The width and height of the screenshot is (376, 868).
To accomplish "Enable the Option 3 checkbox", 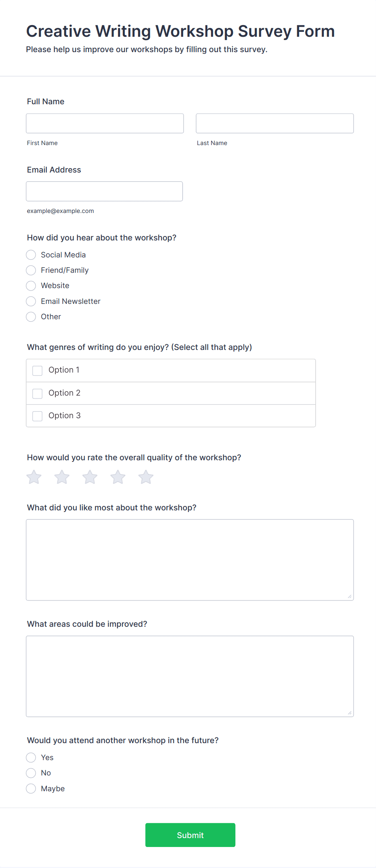I will pos(38,416).
